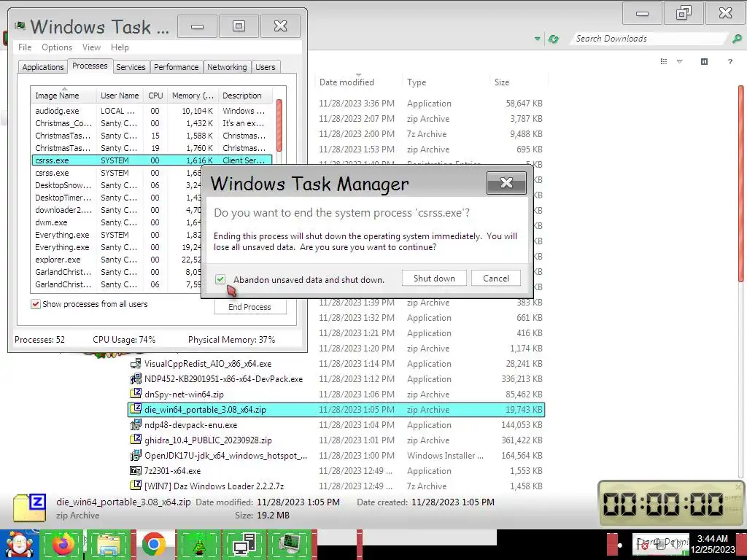
Task: Click icon of Daz Windows Loader 7z
Action: click(136, 486)
